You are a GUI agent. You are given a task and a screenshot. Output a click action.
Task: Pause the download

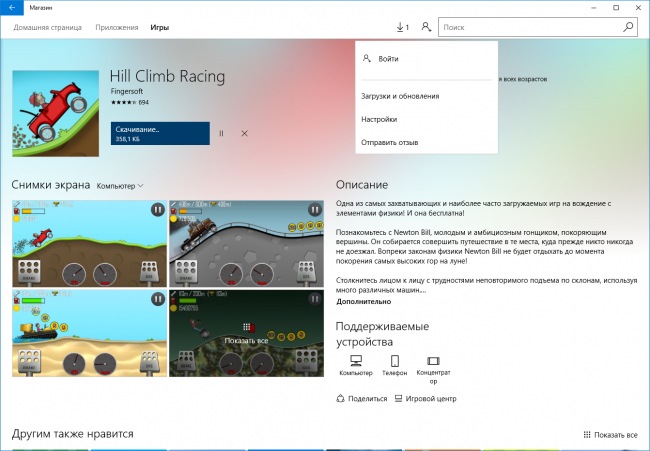click(x=221, y=133)
